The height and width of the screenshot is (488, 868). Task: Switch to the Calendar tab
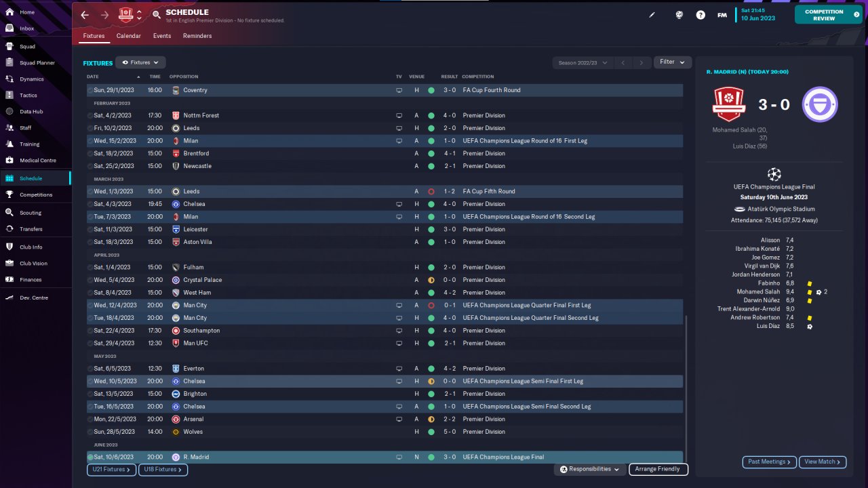pyautogui.click(x=129, y=36)
